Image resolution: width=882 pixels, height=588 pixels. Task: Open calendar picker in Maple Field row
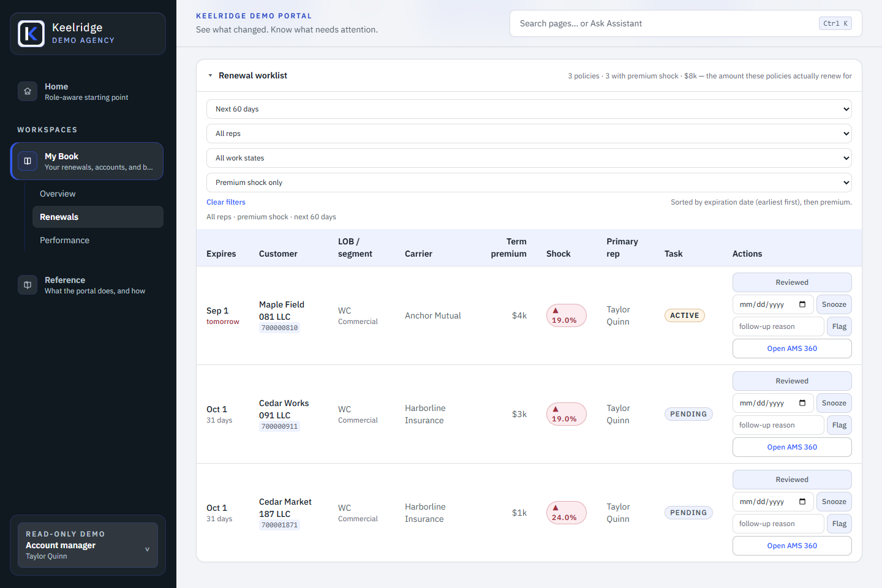tap(802, 304)
